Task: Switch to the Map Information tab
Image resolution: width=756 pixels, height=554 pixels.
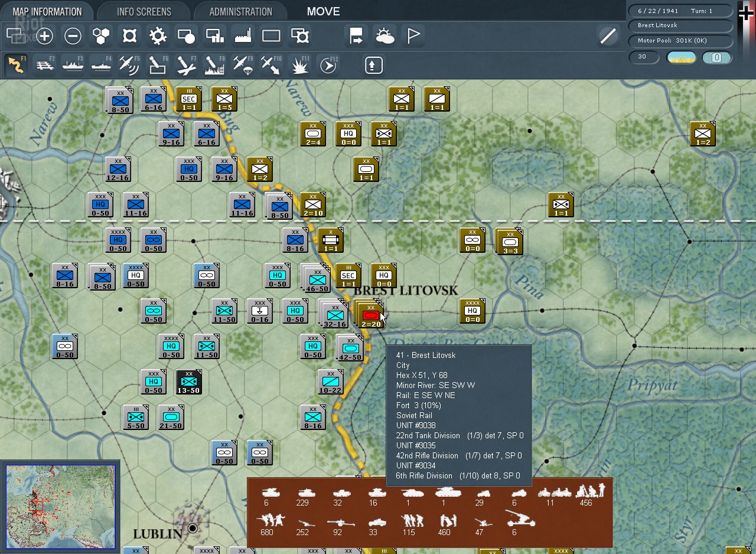Action: (x=47, y=11)
